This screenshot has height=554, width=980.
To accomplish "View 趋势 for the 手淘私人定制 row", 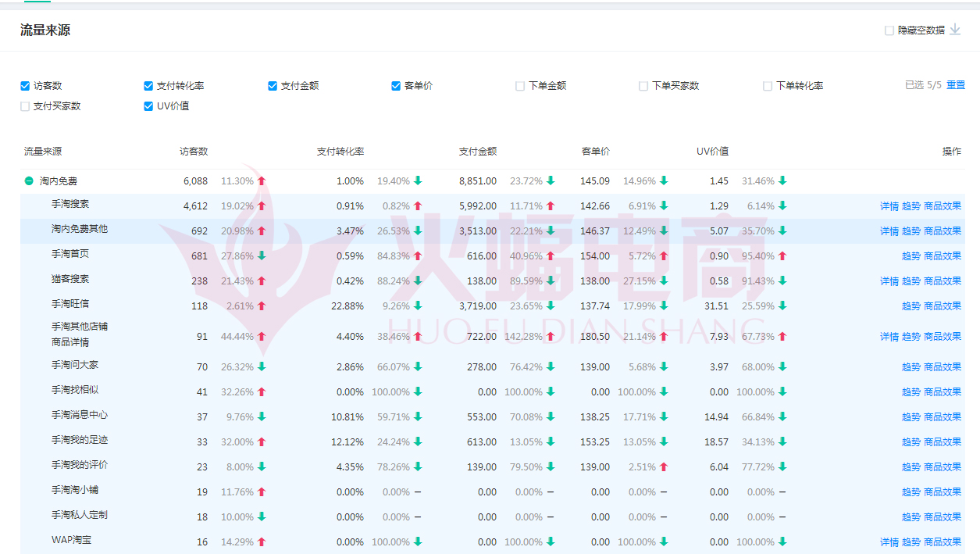I will 911,517.
